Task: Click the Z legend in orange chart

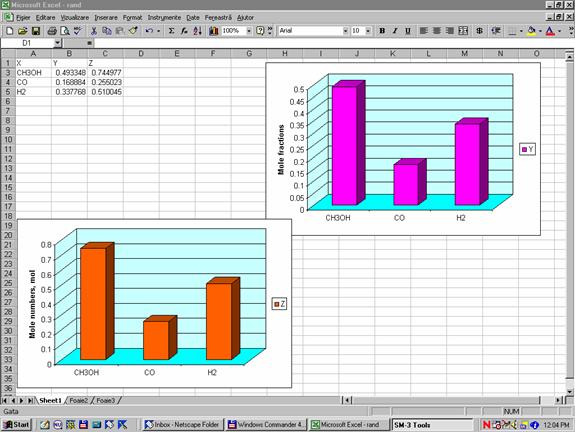Action: tap(279, 304)
